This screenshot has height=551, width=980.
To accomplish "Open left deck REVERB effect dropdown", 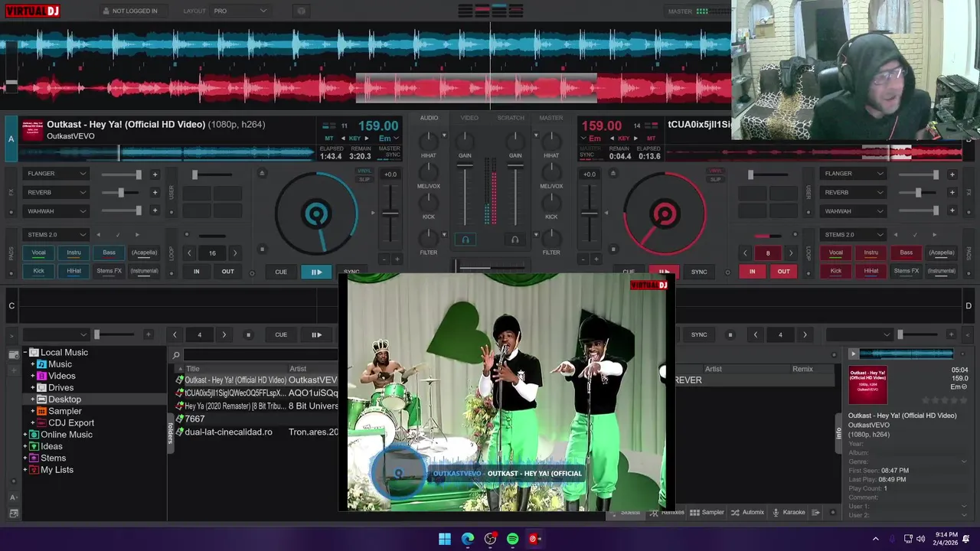I will 57,192.
